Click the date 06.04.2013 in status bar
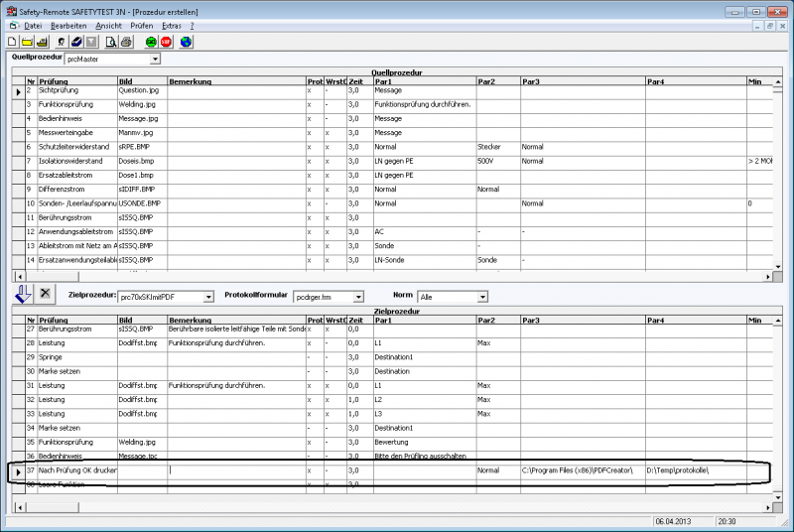The image size is (794, 532). coord(673,521)
